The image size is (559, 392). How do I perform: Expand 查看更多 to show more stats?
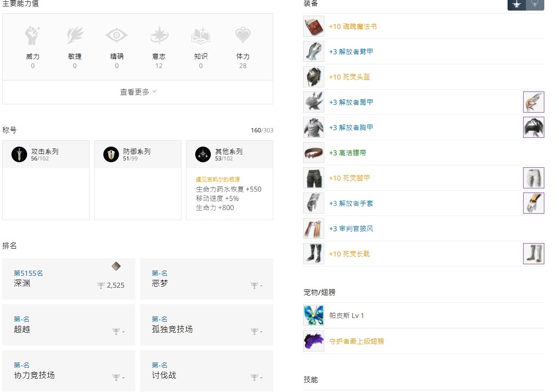[138, 92]
